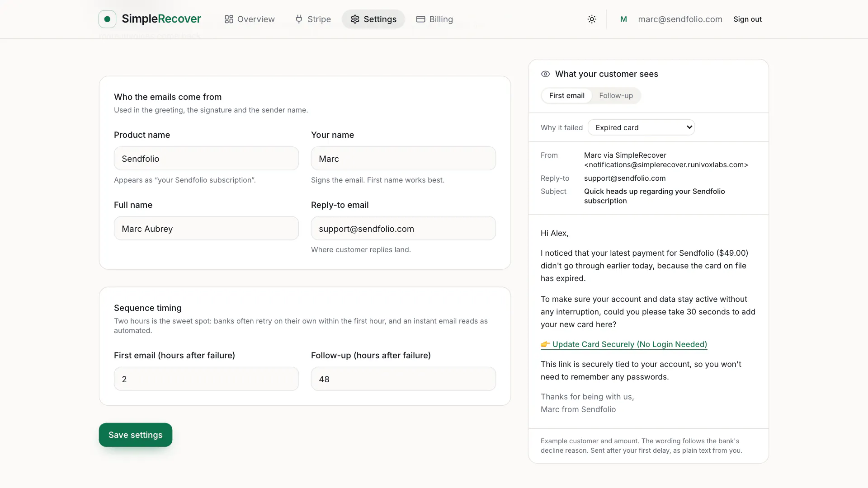Viewport: 868px width, 488px height.
Task: Click the SimpleRecover logo icon
Action: tap(107, 19)
